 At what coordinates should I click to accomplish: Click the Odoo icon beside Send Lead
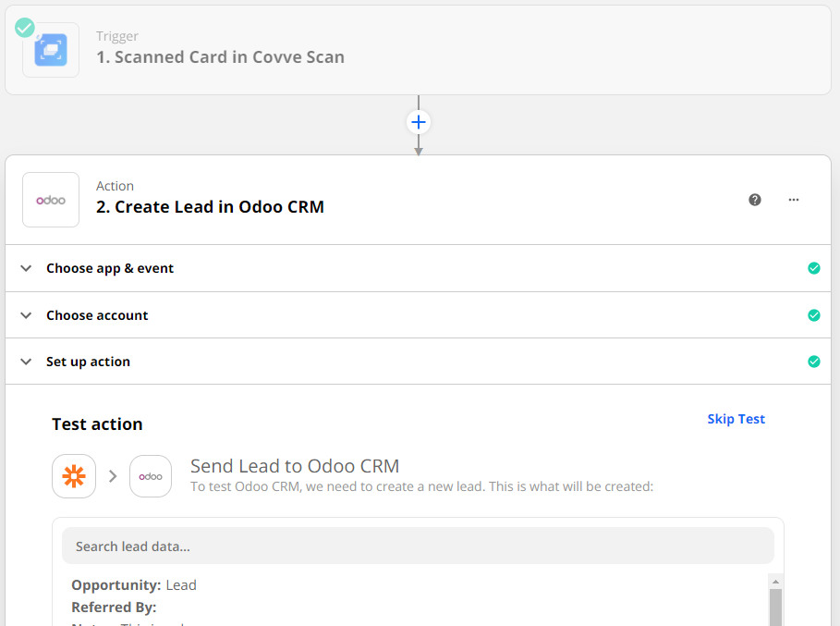coord(151,476)
